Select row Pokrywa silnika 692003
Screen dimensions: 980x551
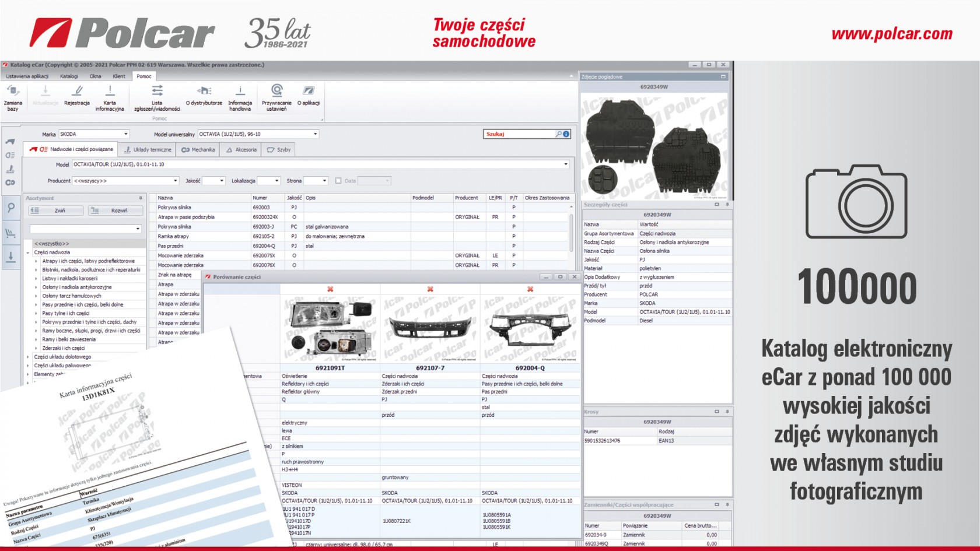[362, 208]
